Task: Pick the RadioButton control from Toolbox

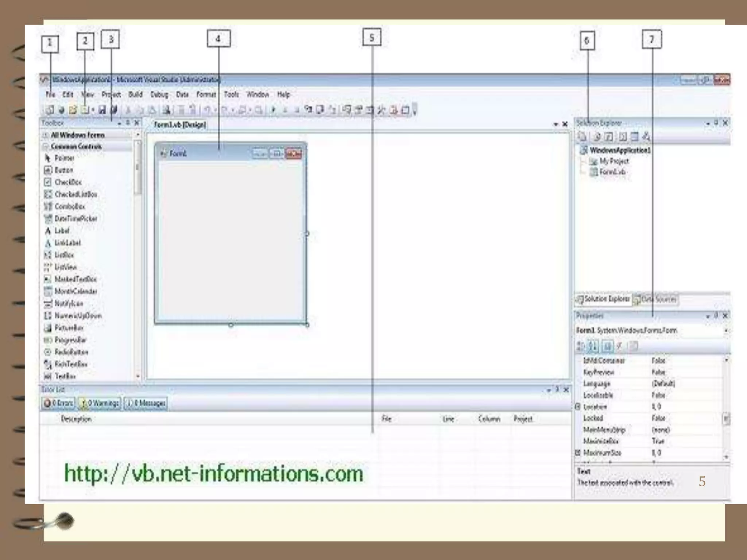Action: point(71,352)
